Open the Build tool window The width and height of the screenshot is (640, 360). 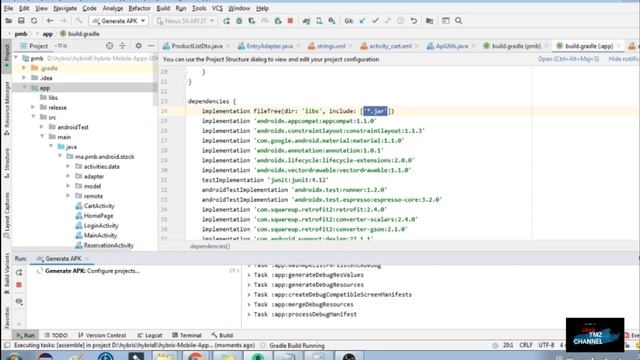coord(222,336)
